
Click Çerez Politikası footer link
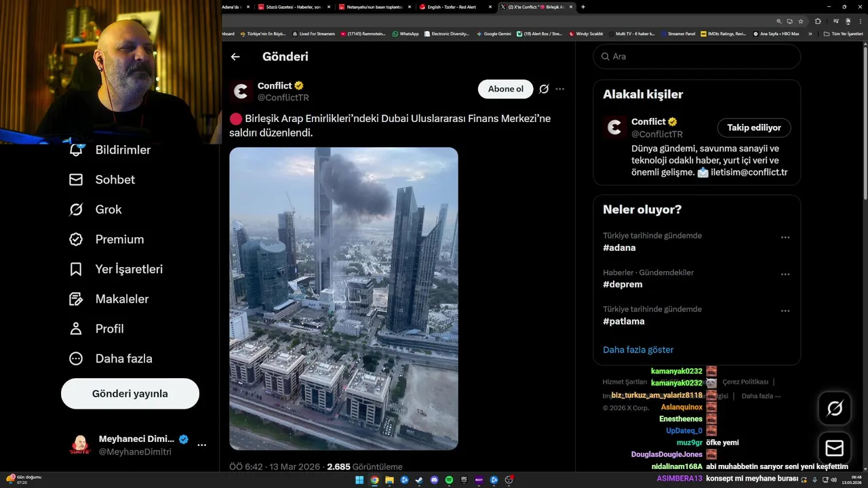745,382
